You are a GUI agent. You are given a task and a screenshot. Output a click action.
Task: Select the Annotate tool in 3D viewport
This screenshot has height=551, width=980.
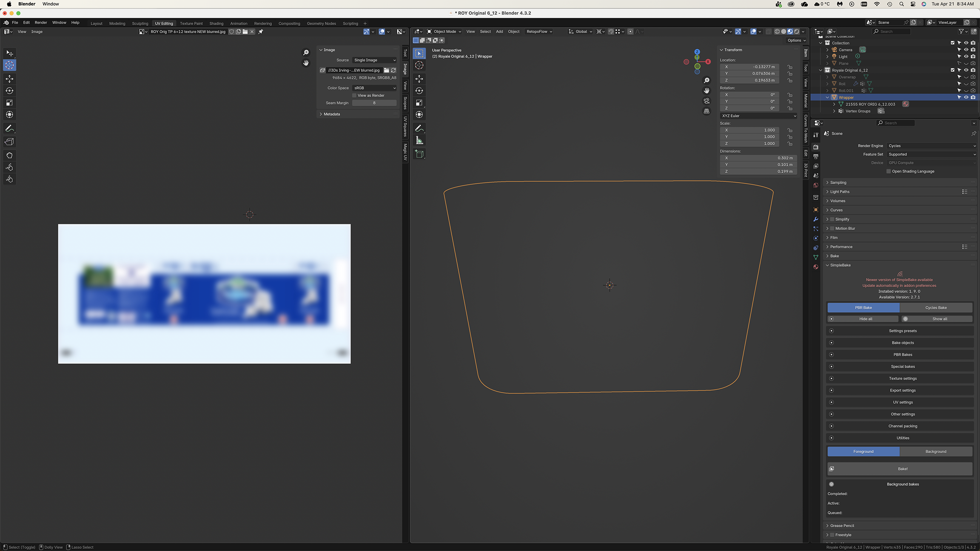tap(419, 128)
